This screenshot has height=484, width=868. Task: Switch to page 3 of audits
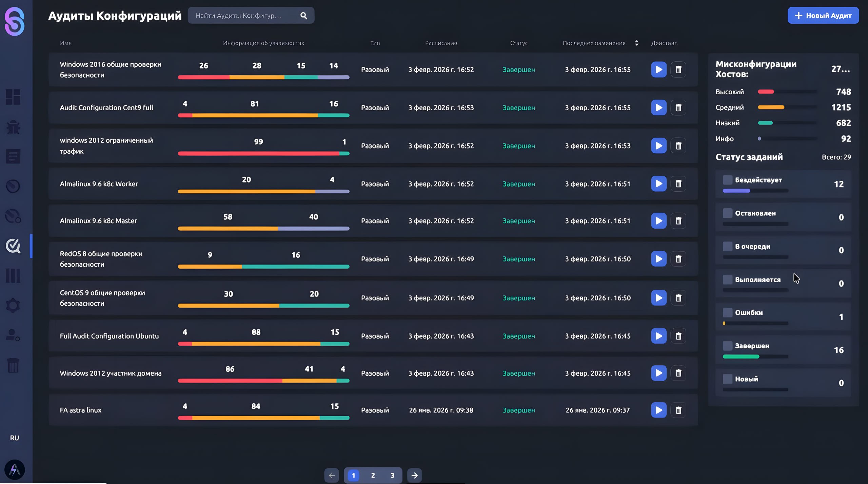(392, 475)
